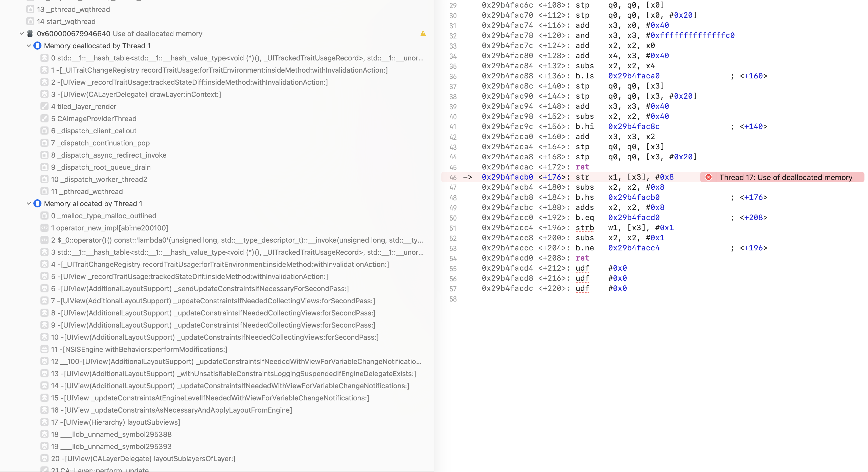Click the frame icon beside tiled_layer_render
The image size is (868, 472).
[44, 106]
